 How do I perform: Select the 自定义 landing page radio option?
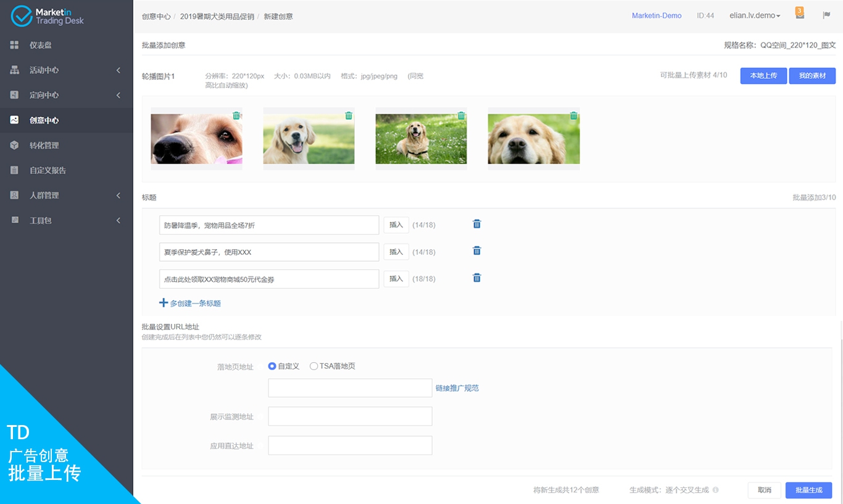[272, 366]
